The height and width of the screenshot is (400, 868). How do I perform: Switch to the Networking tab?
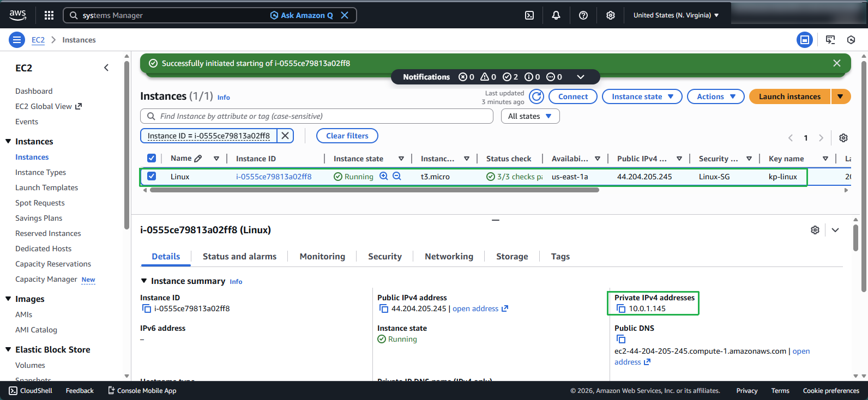tap(449, 256)
